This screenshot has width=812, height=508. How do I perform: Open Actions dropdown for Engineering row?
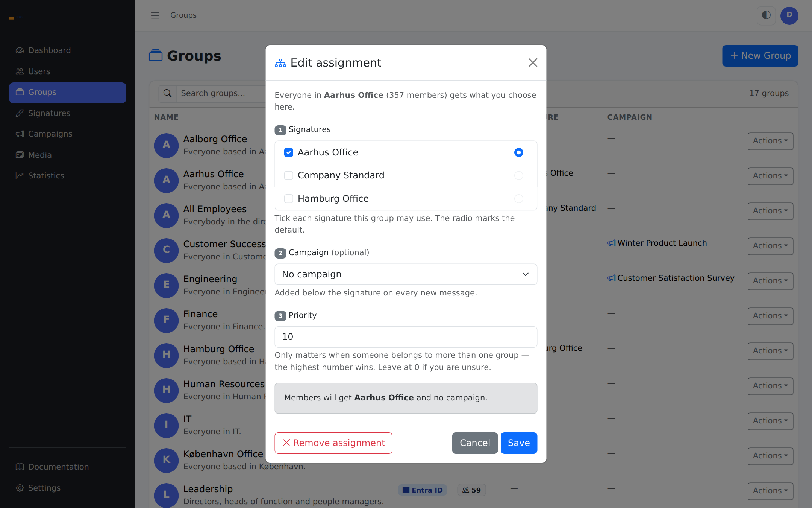click(770, 281)
